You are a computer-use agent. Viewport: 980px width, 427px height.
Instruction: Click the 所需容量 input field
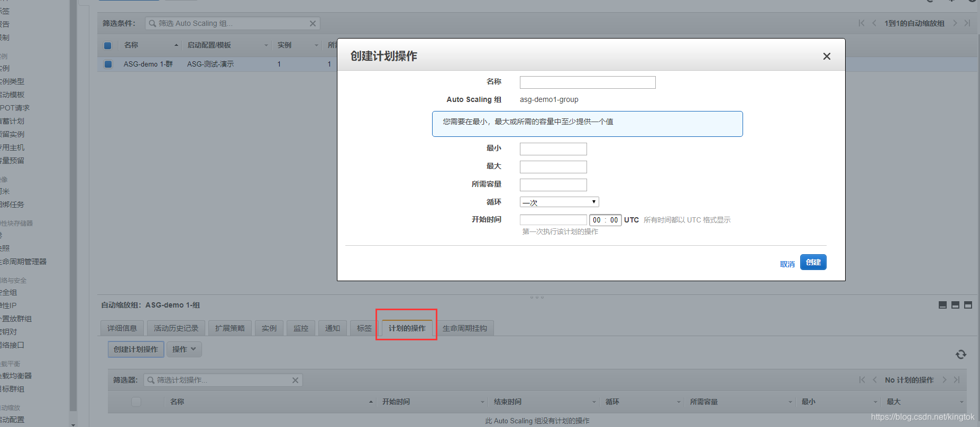[553, 185]
